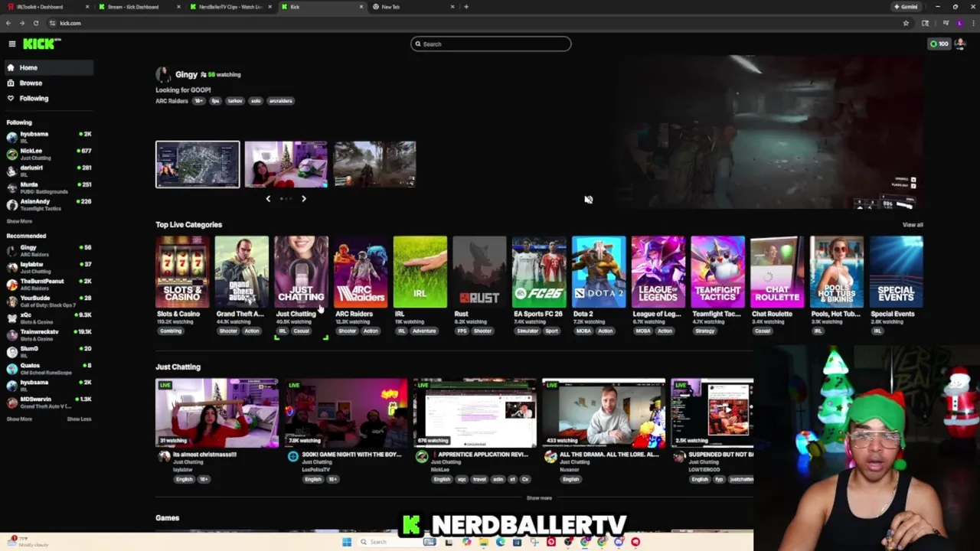Click the browser back arrow
The height and width of the screenshot is (551, 980).
(x=8, y=23)
